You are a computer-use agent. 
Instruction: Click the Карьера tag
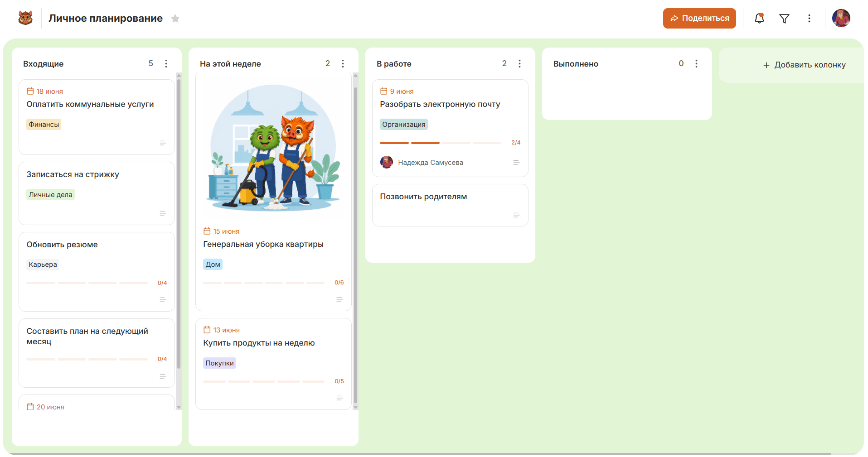point(43,265)
